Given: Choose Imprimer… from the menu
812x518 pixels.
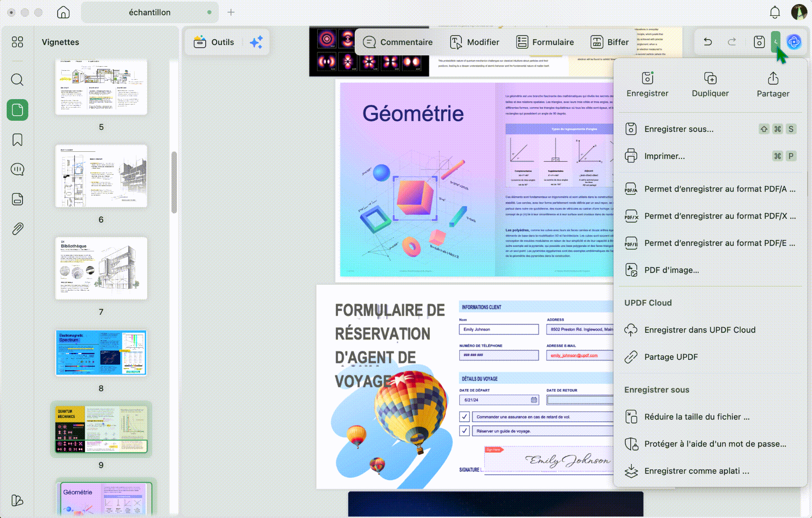Looking at the screenshot, I should pos(710,156).
